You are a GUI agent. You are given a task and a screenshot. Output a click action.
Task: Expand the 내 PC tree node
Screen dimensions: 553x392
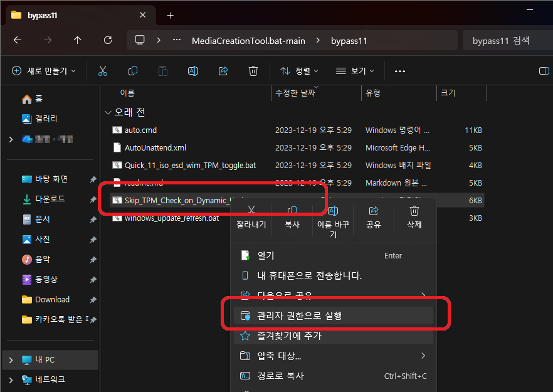tap(11, 360)
